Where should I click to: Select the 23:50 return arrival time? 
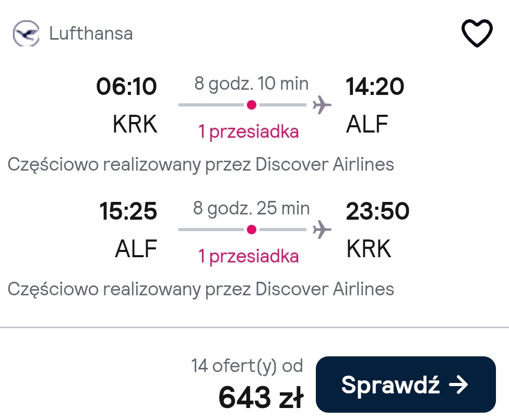point(377,211)
